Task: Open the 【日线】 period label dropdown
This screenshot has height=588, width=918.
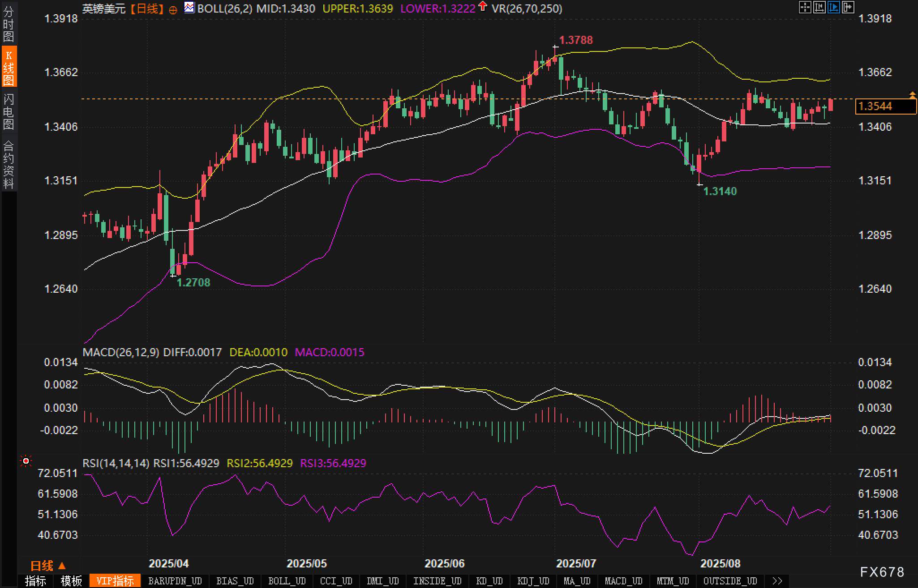Action: tap(147, 9)
